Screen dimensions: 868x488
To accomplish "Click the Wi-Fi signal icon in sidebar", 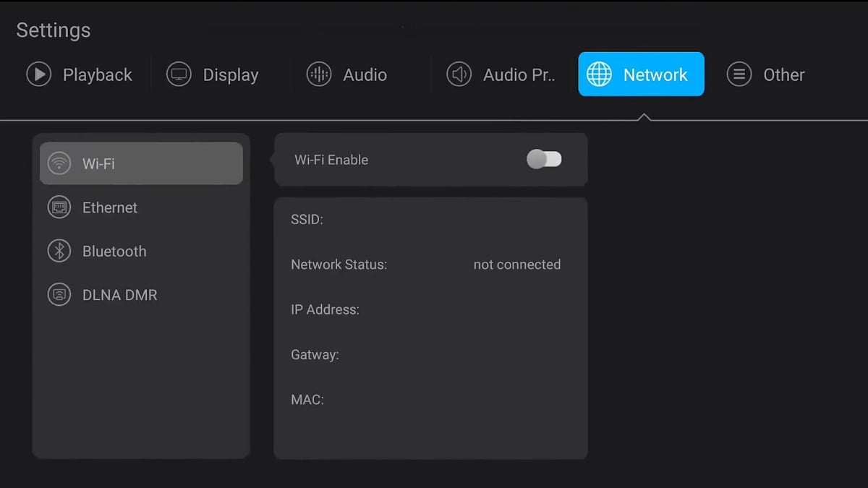I will click(59, 163).
